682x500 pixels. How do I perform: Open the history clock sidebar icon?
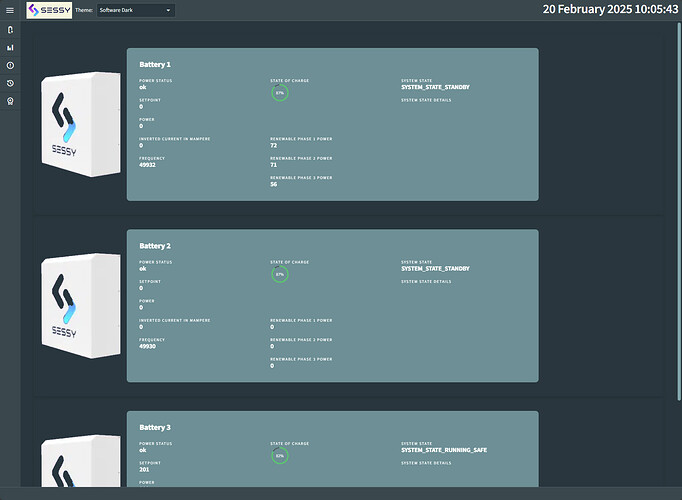[10, 83]
